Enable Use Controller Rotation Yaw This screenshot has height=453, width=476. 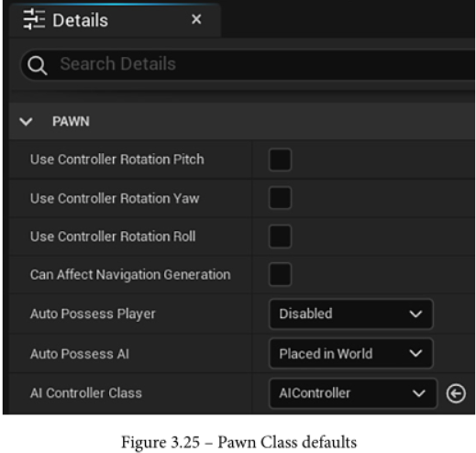click(x=280, y=198)
